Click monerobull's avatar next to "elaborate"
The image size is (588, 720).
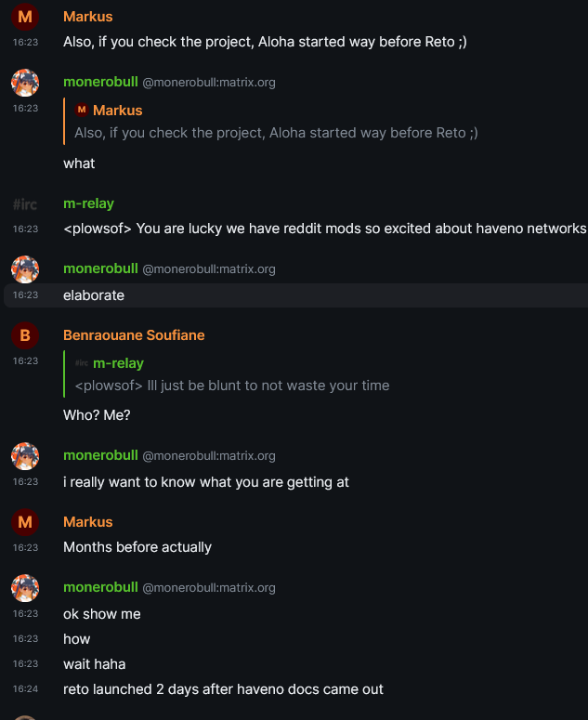tap(25, 269)
